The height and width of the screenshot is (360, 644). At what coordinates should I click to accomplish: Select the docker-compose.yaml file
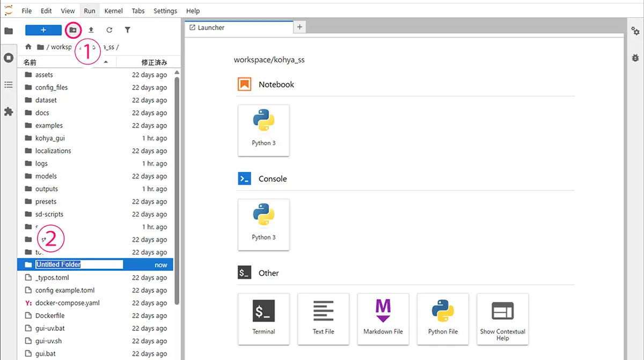point(96,303)
